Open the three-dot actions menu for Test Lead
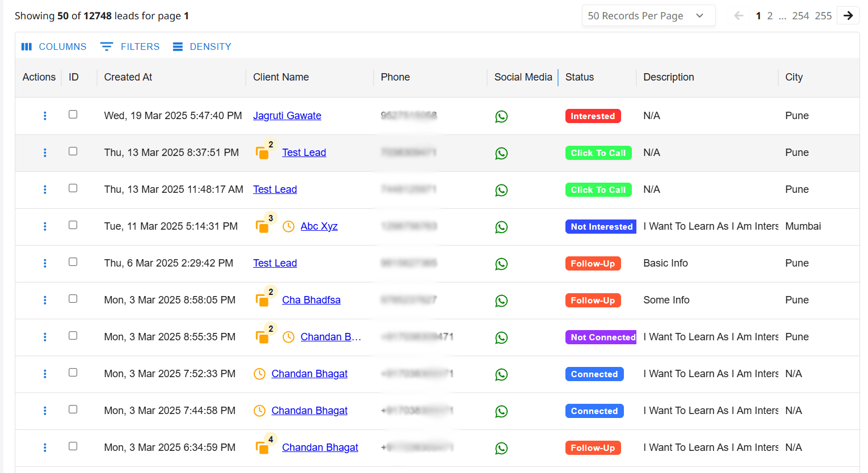The image size is (868, 473). click(45, 153)
